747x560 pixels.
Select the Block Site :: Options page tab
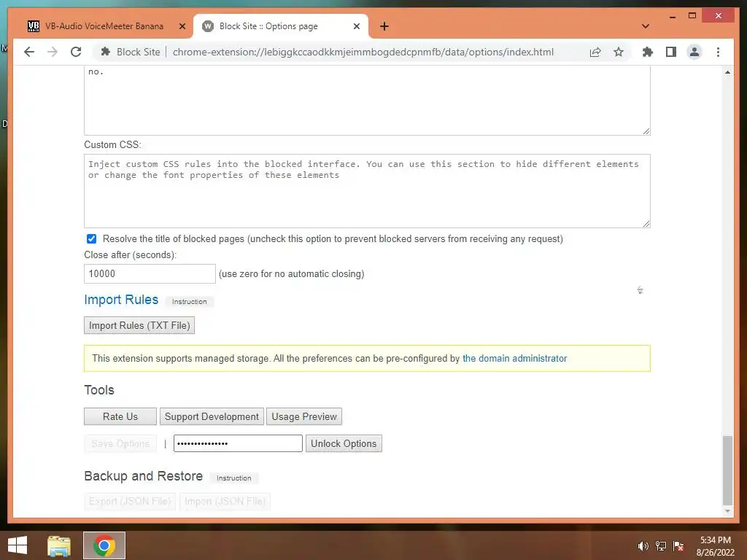[280, 26]
